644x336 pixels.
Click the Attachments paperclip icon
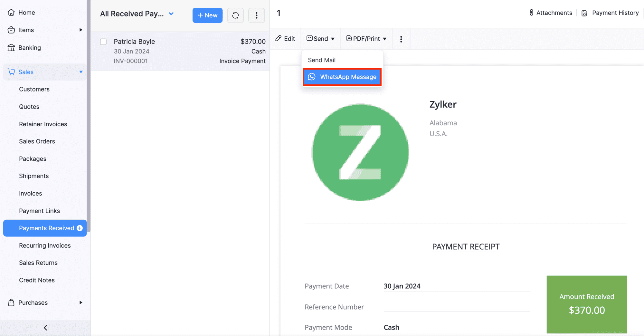531,13
